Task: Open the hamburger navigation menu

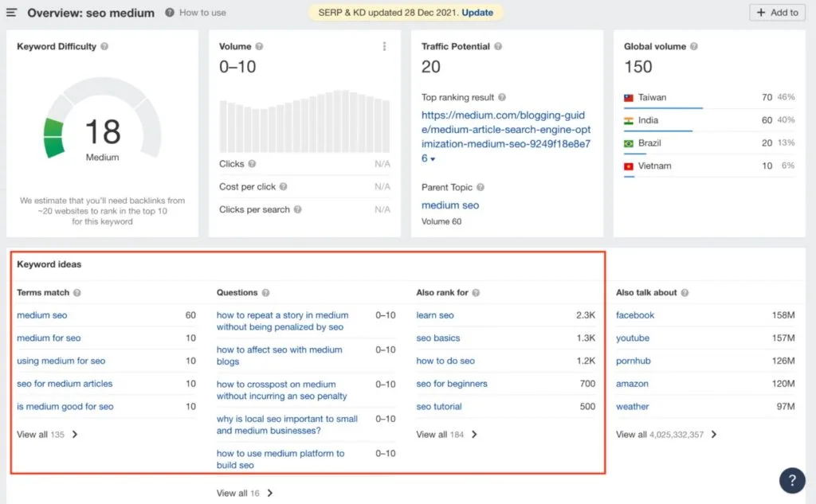Action: [10, 13]
